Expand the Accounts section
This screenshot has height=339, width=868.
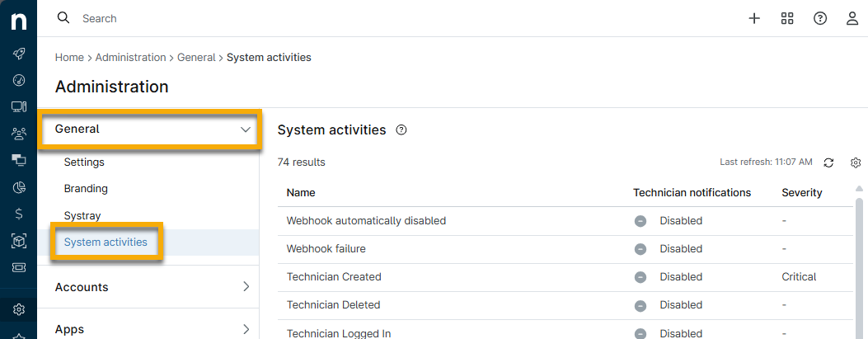click(x=246, y=287)
